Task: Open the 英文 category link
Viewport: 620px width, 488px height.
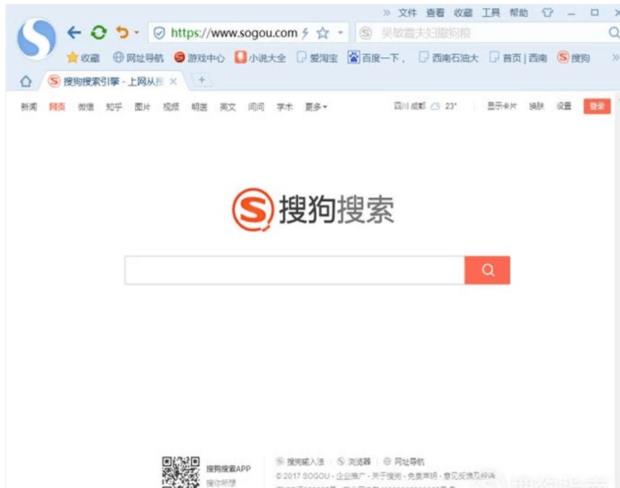Action: pyautogui.click(x=228, y=107)
